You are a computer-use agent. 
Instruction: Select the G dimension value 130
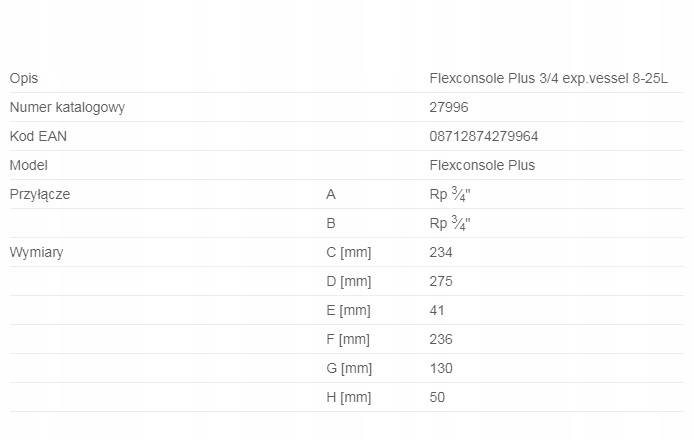pyautogui.click(x=440, y=369)
